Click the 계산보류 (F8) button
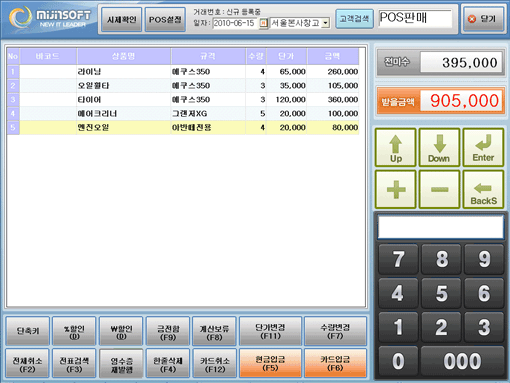Image resolution: width=510 pixels, height=383 pixels. 214,331
